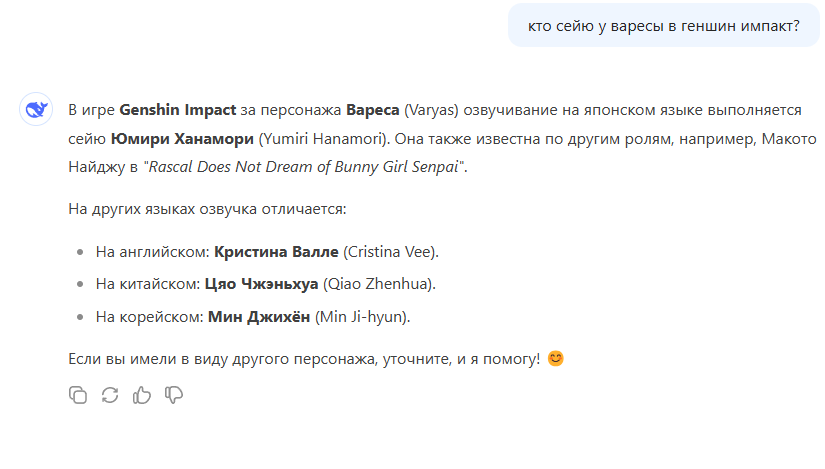825x469 pixels.
Task: Regenerate the answer with the refresh icon
Action: (110, 395)
